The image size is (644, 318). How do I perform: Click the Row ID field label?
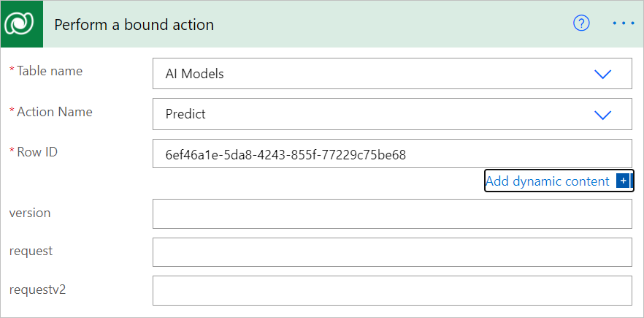point(37,152)
